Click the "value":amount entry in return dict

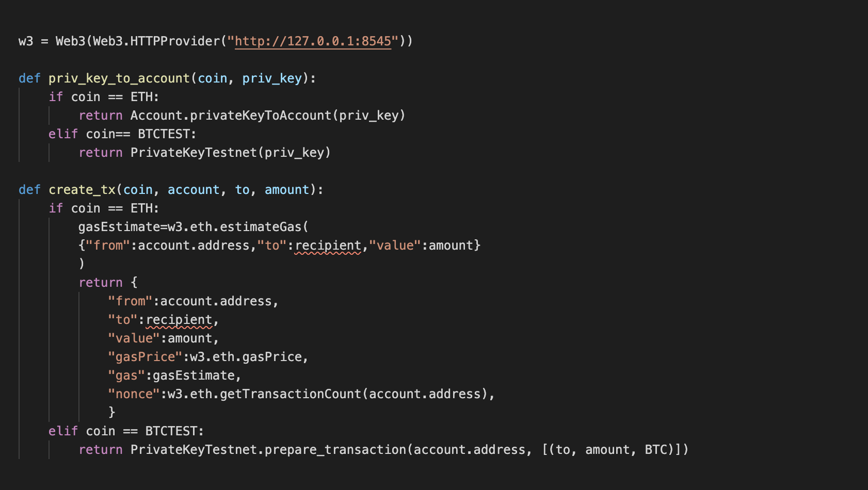pyautogui.click(x=160, y=338)
